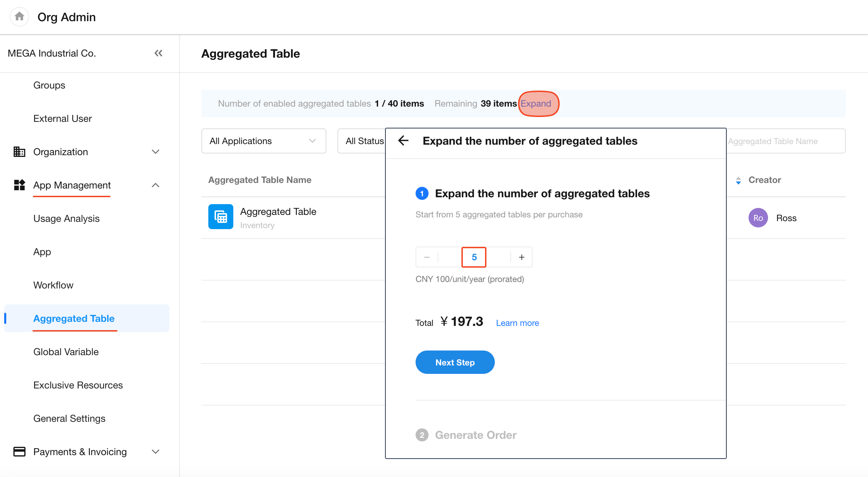Select Global Variable menu item
This screenshot has height=477, width=868.
(66, 352)
